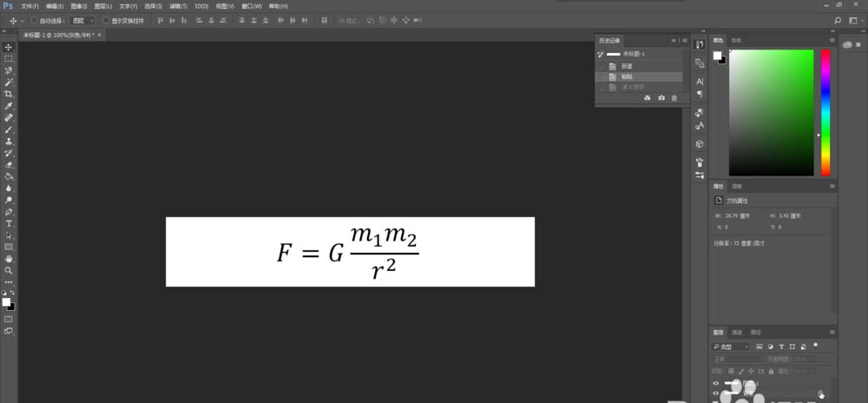Open the 3D(D) menu
Image resolution: width=868 pixels, height=403 pixels.
click(x=201, y=6)
